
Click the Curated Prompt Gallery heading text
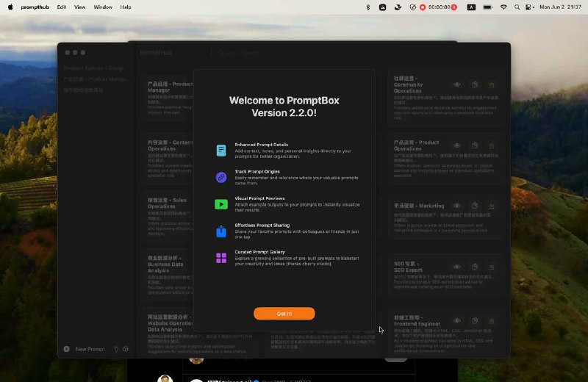[x=259, y=252]
